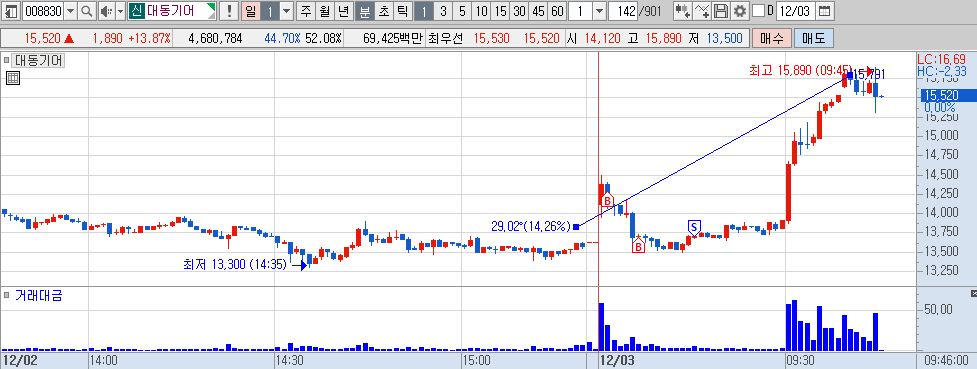This screenshot has height=369, width=977.
Task: Select the 월 monthly period toggle
Action: [x=324, y=11]
